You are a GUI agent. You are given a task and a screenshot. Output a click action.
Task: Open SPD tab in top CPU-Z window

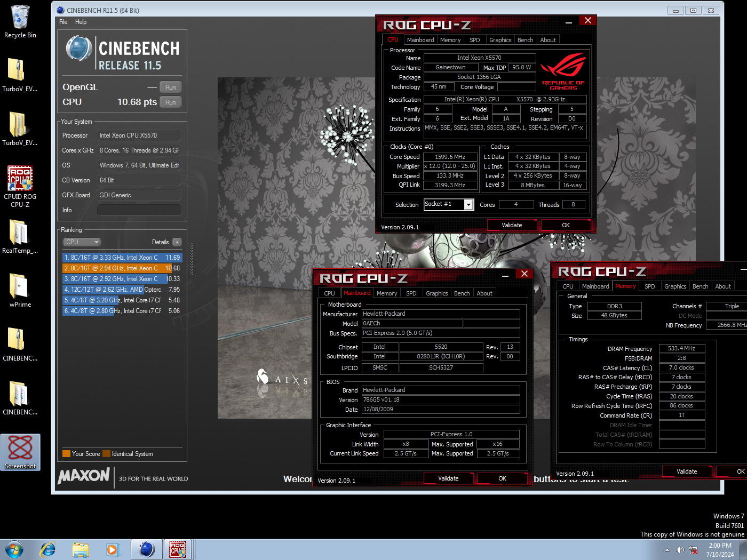coord(475,40)
